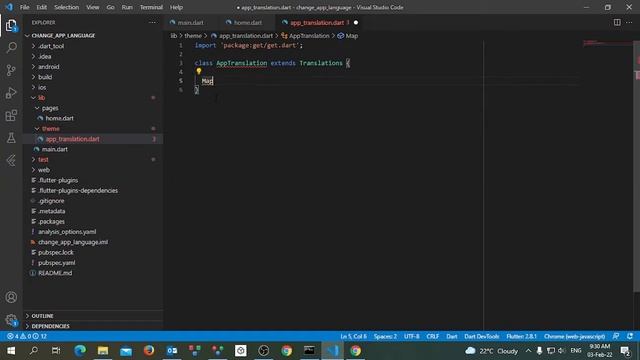This screenshot has height=360, width=640.
Task: Change encoding via UTF-8 indicator
Action: 411,336
